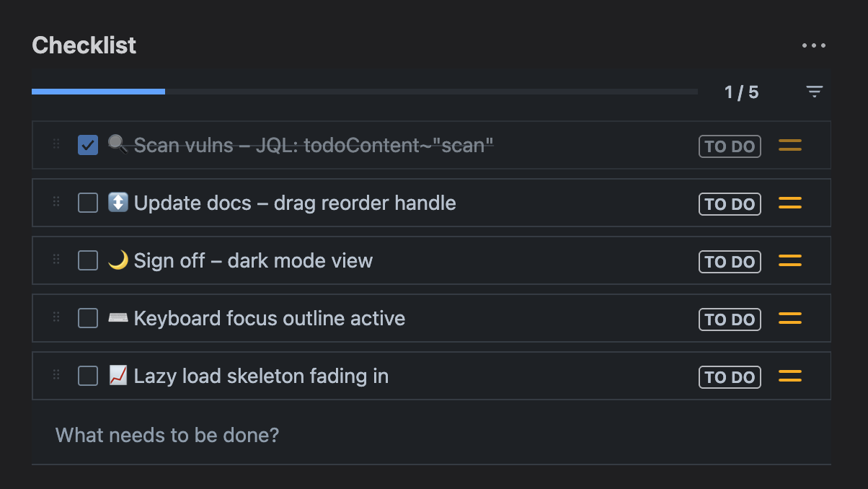Click priority icon on Update docs item
The width and height of the screenshot is (868, 489).
coord(790,203)
